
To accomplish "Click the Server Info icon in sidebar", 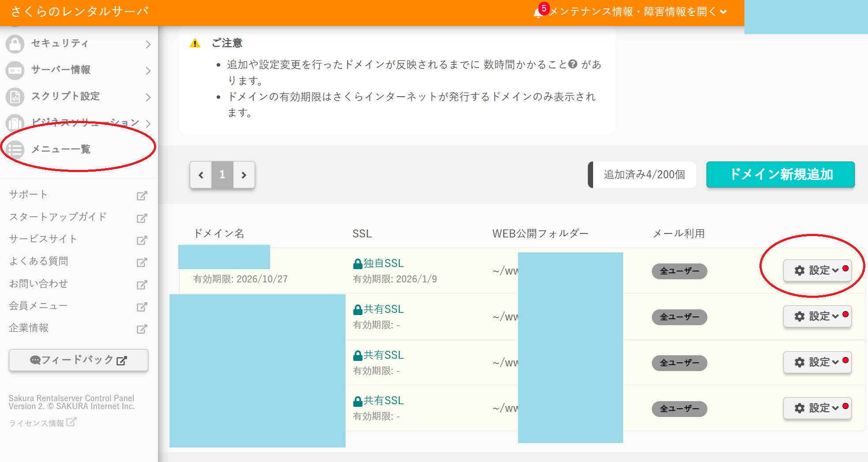I will click(x=15, y=70).
